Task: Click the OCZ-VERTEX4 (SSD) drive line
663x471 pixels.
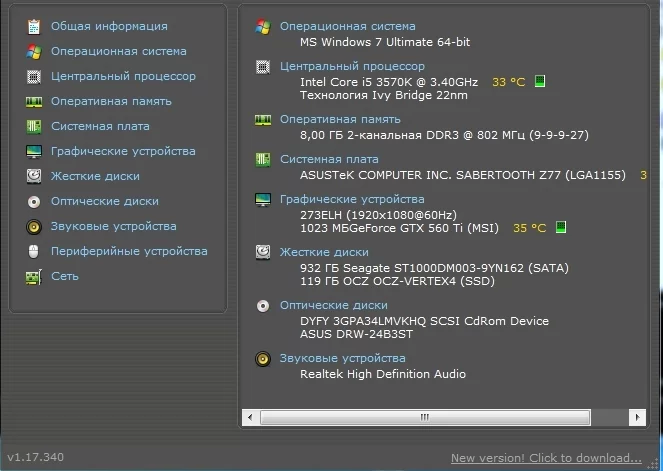Action: (x=397, y=282)
